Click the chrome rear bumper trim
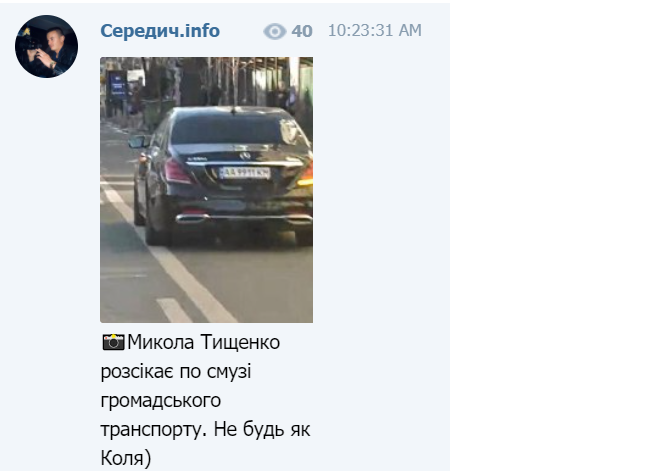Screen dimensions: 650x471 [244, 219]
